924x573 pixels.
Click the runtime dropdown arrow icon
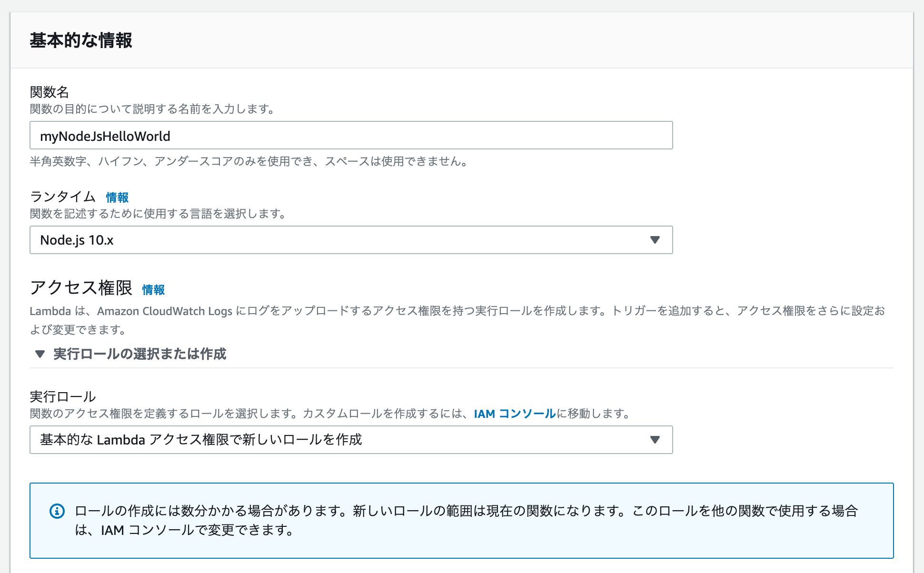tap(655, 240)
